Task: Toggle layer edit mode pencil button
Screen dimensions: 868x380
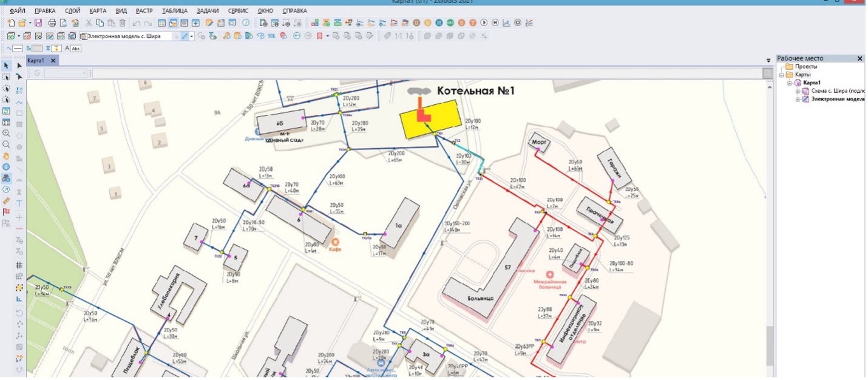Action: point(185,36)
